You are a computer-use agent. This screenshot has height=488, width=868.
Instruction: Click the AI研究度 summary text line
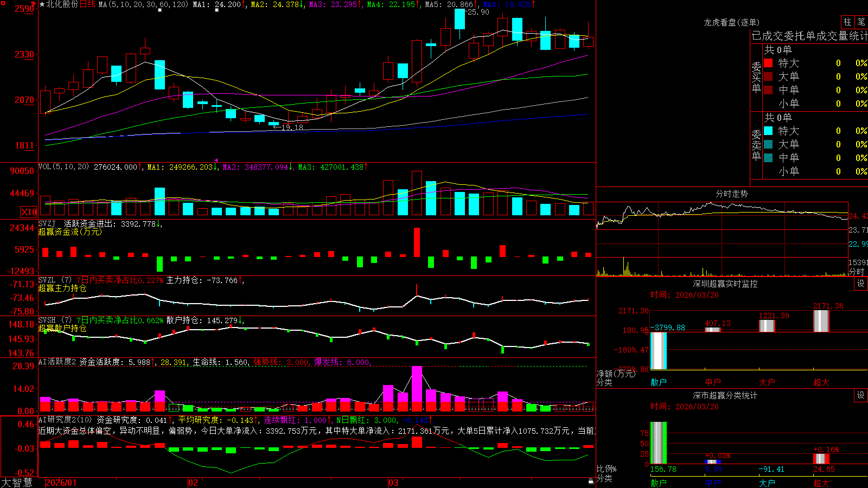[317, 431]
